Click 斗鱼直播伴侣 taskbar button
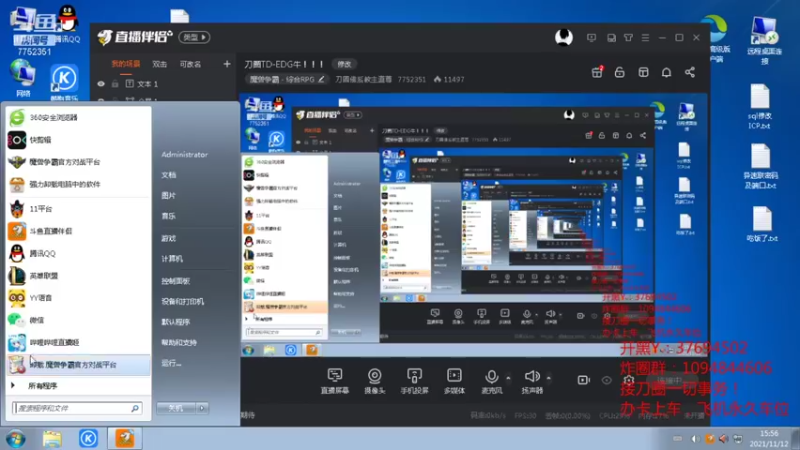 125,439
